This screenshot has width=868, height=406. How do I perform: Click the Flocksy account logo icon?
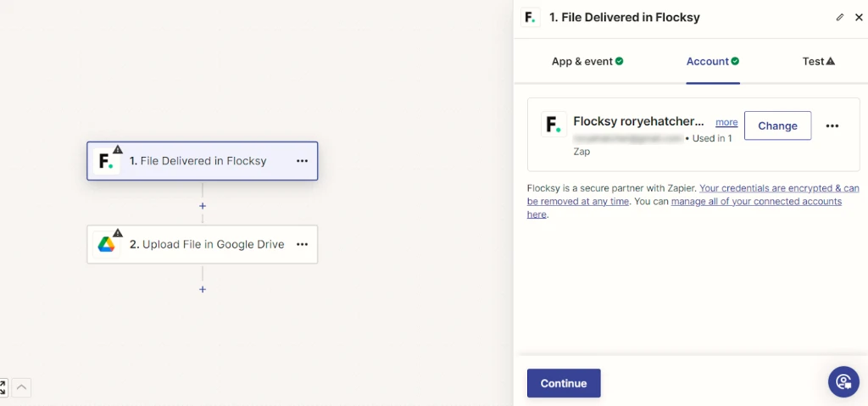click(554, 125)
